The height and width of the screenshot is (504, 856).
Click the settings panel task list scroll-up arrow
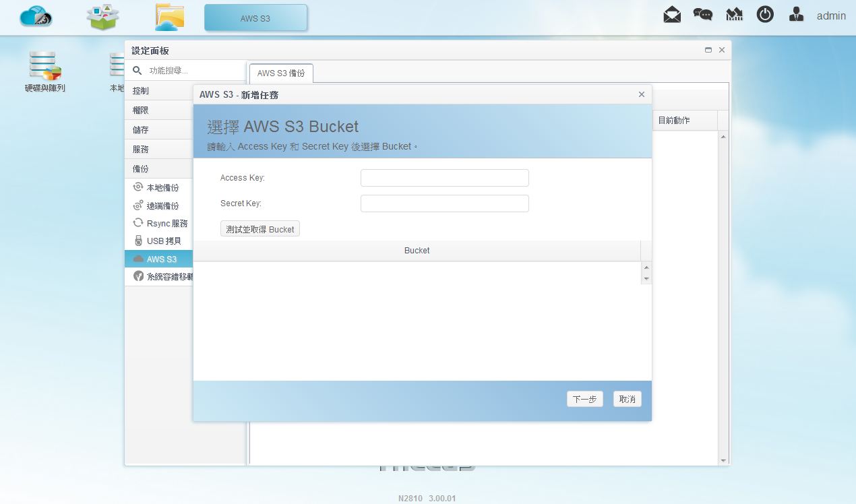(724, 137)
